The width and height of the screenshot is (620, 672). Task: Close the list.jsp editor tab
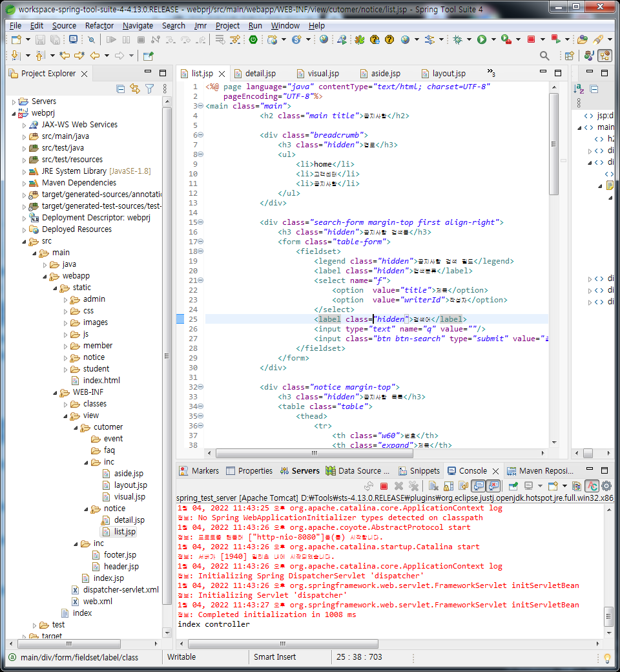click(x=222, y=74)
